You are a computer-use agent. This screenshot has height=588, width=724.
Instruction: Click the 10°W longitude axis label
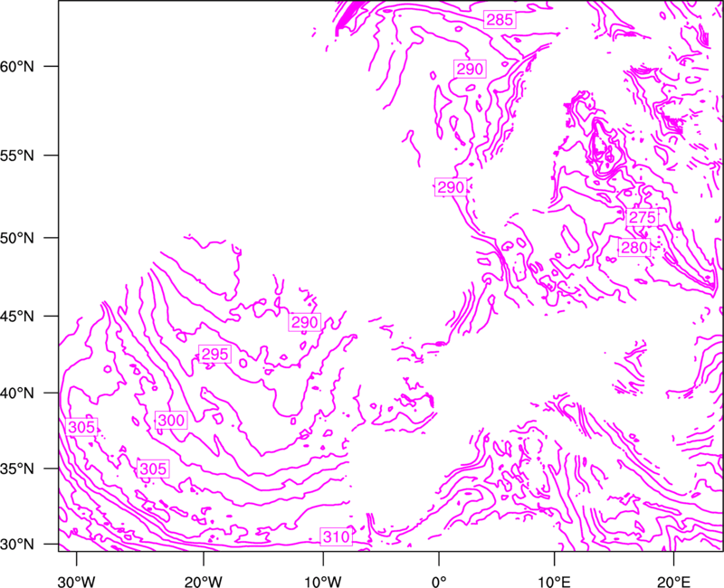323,582
